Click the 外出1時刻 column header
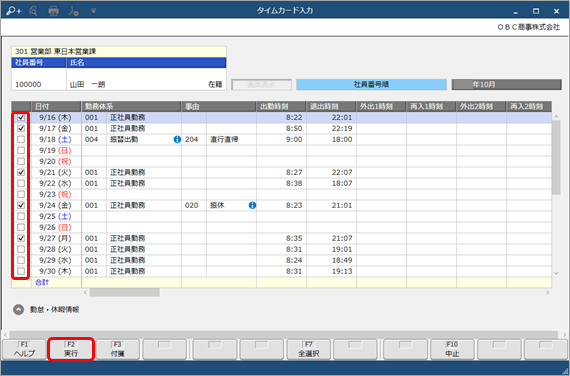The height and width of the screenshot is (376, 570). point(381,107)
